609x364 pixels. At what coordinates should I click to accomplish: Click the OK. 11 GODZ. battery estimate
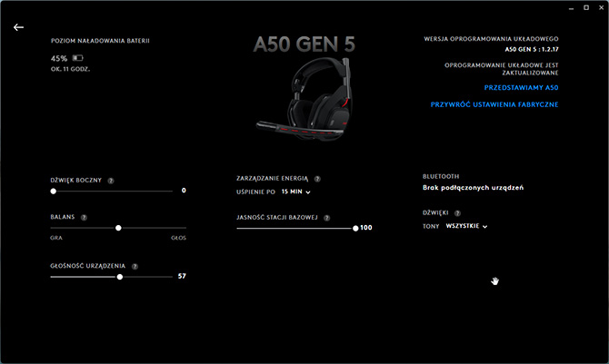[70, 69]
